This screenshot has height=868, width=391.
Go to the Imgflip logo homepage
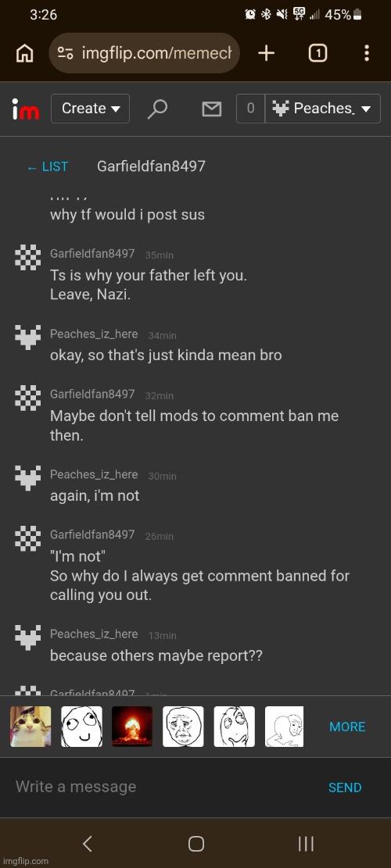point(26,109)
